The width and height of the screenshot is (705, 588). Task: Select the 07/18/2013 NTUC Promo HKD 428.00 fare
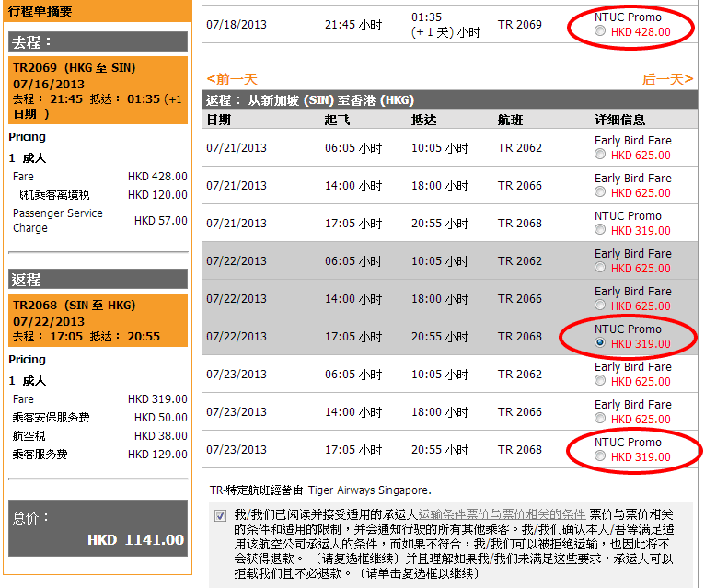(x=600, y=31)
